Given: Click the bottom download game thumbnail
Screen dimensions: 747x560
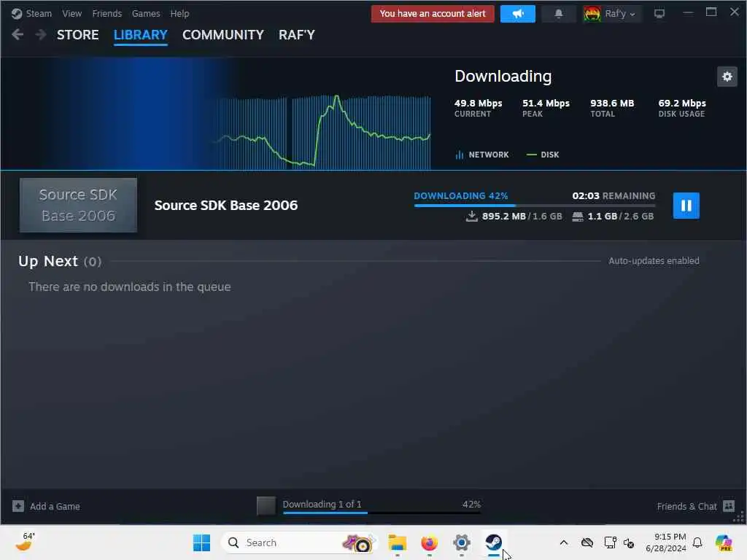Looking at the screenshot, I should coord(266,506).
